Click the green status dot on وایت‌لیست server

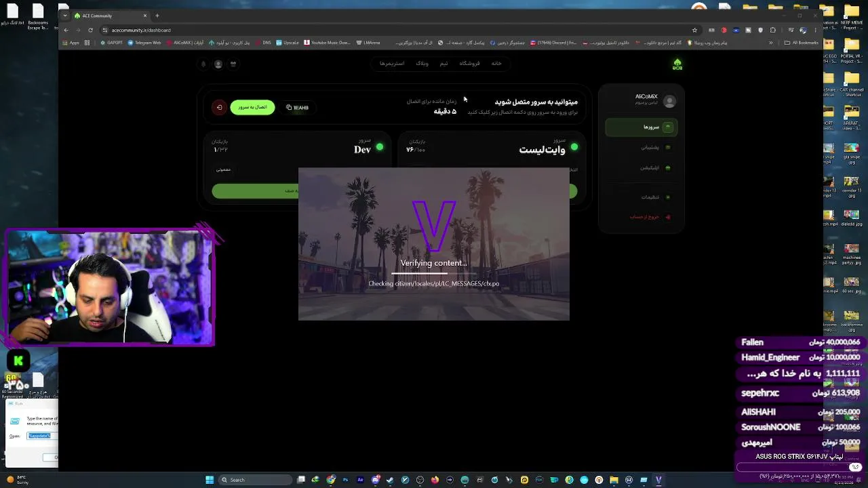(x=574, y=146)
